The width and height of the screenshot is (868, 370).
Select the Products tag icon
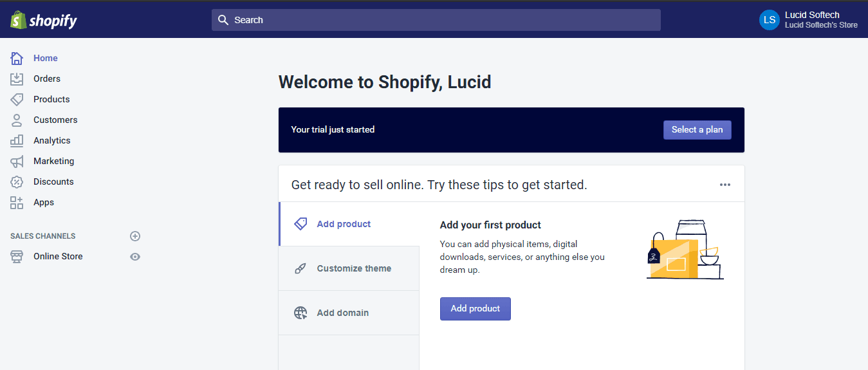(17, 99)
